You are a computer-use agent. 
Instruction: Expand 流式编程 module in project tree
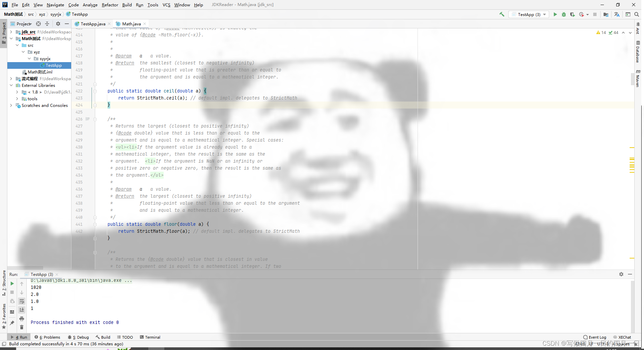(11, 79)
